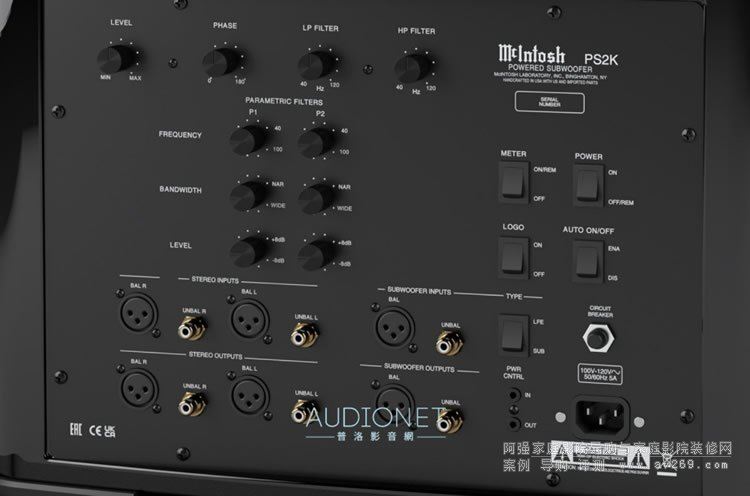Toggle the POWER rocker switch
This screenshot has width=750, height=496.
coord(587,185)
